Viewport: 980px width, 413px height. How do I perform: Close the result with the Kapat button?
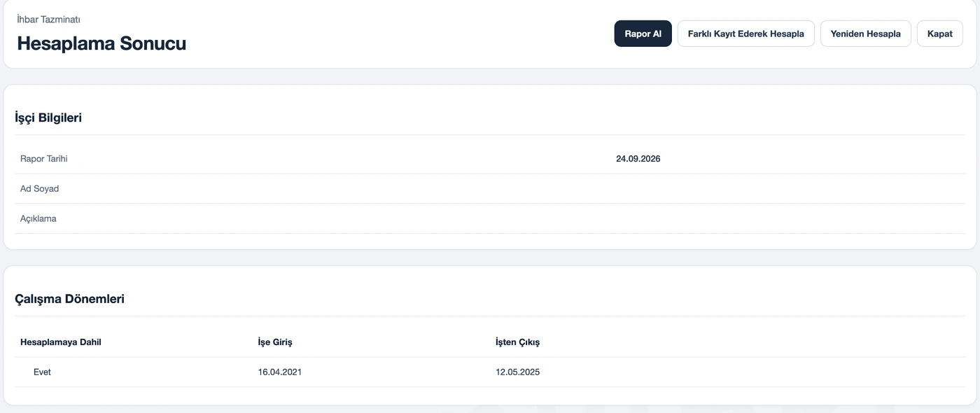coord(940,34)
